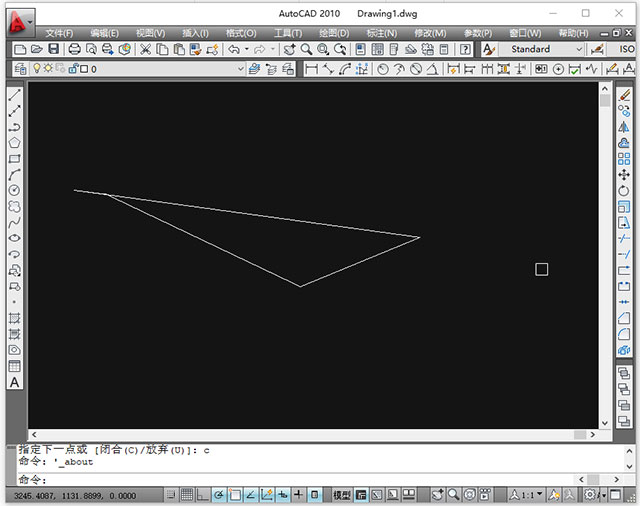Click the Copy object tool

(x=624, y=111)
